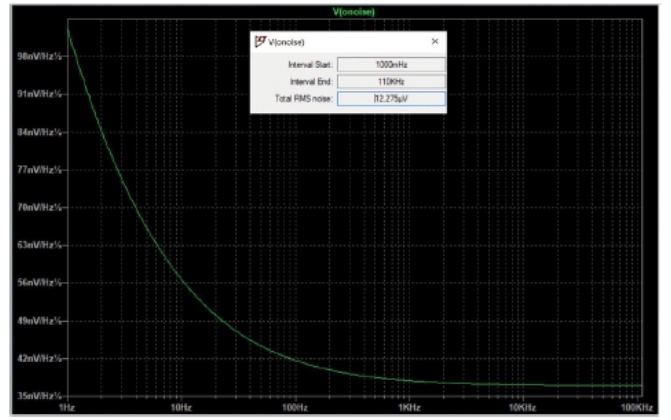Click the 10Hz horizontal axis label
The height and width of the screenshot is (420, 671).
point(181,408)
